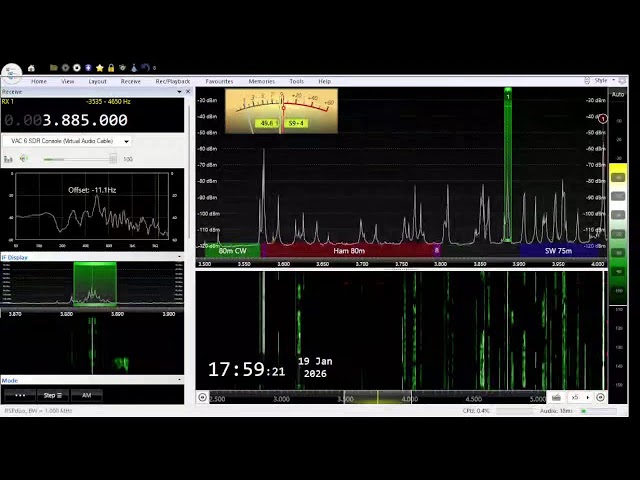Click the SDR Console application orb button
Image resolution: width=640 pixels, height=480 pixels.
pos(11,73)
